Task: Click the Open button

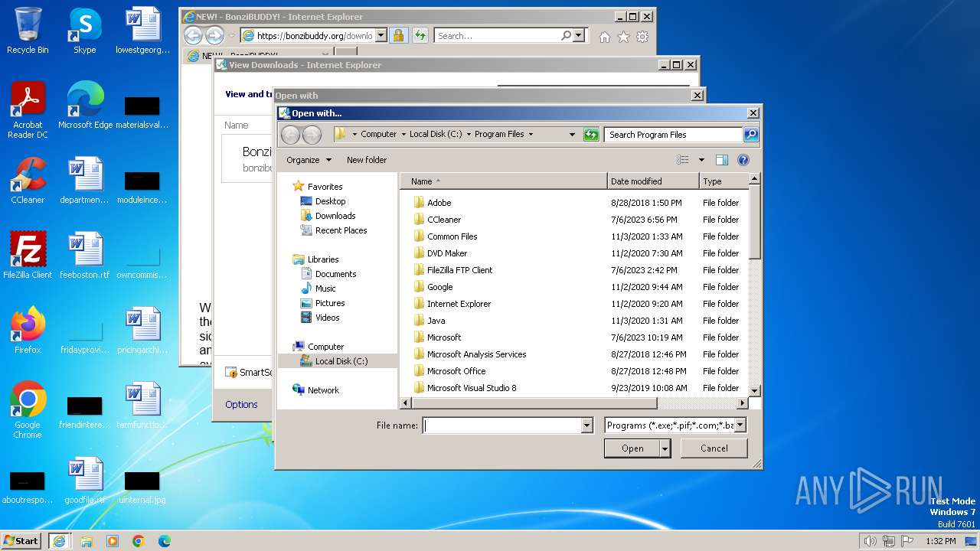Action: click(632, 448)
